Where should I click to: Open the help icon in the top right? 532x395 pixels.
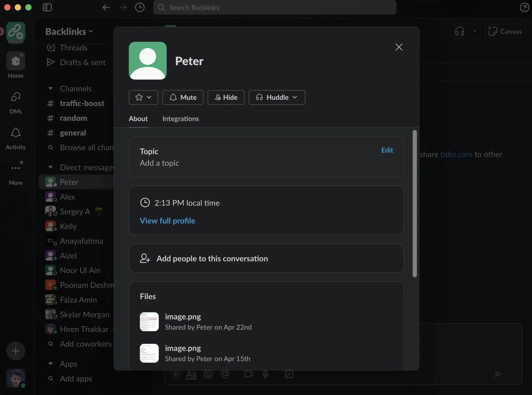(524, 7)
